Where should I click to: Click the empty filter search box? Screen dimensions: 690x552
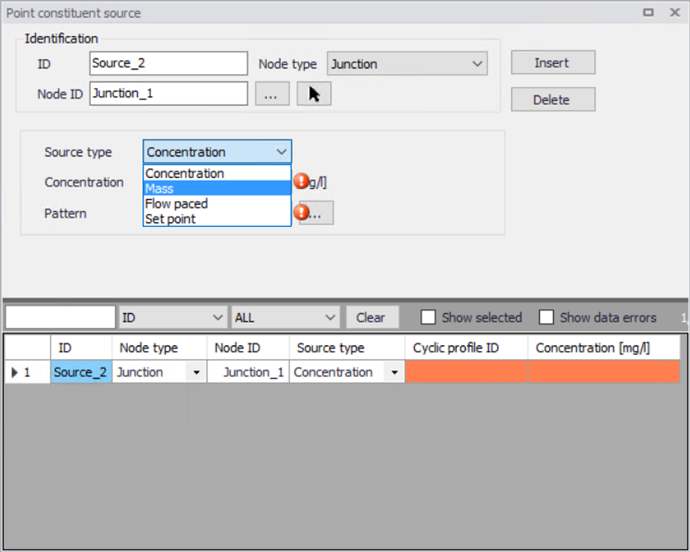pyautogui.click(x=60, y=317)
